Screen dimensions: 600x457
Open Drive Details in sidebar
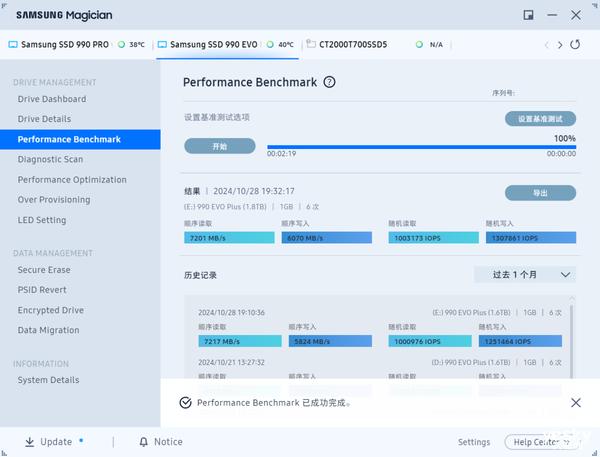(x=44, y=119)
